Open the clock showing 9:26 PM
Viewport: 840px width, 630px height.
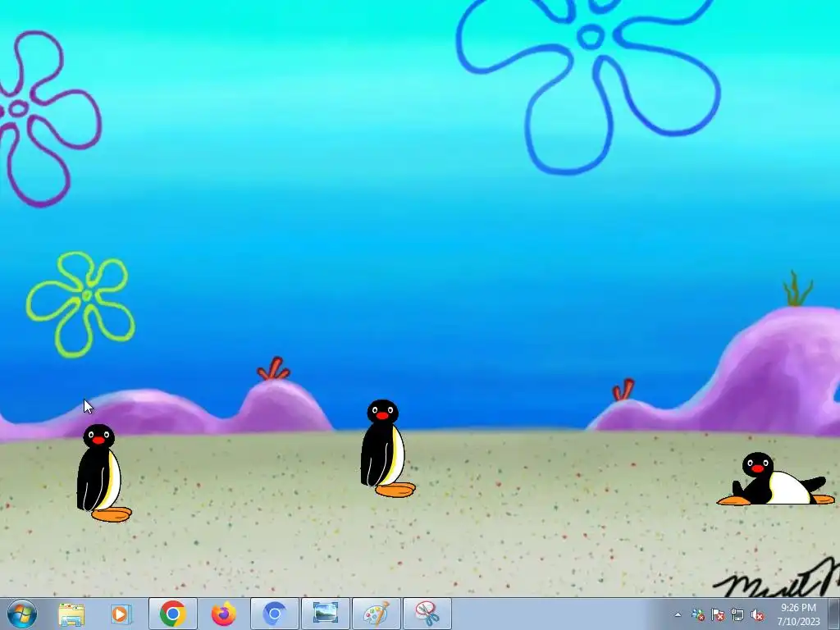point(799,614)
